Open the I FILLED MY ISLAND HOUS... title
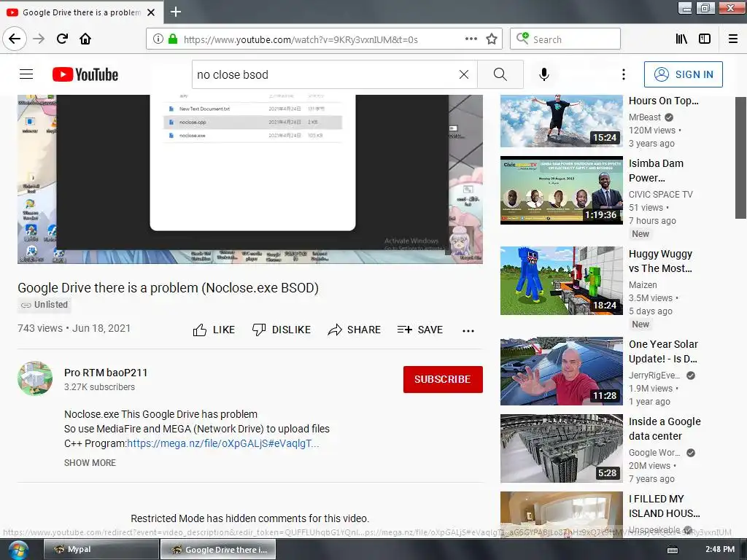Viewport: 747px width, 560px height. click(664, 506)
